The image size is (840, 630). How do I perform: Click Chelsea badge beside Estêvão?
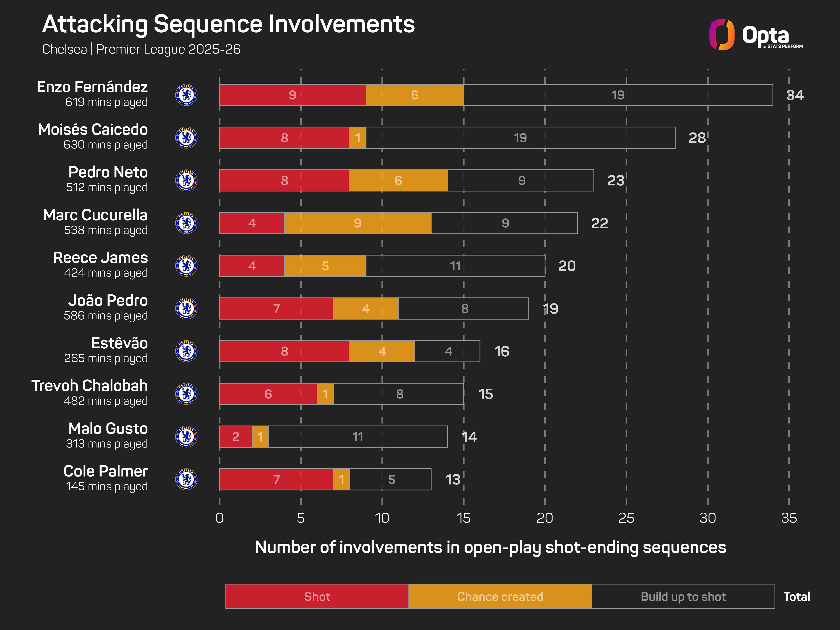point(186,351)
